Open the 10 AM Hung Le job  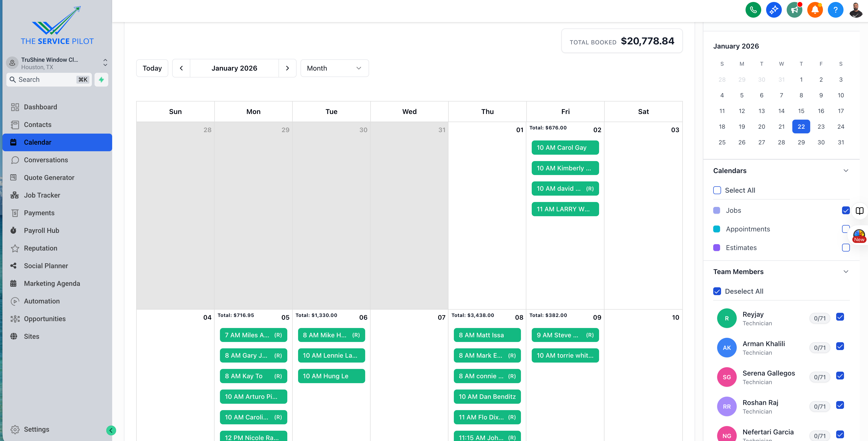331,376
